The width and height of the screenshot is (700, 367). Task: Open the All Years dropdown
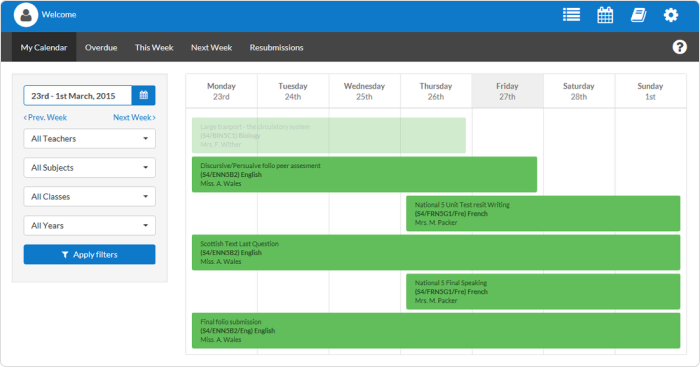coord(89,225)
